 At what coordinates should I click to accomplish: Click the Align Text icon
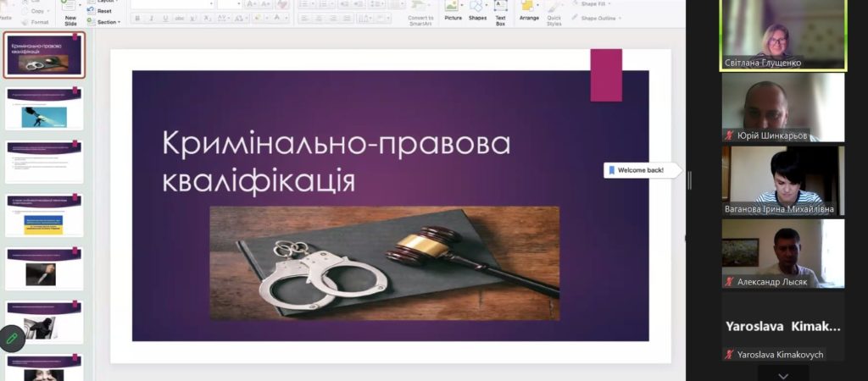click(x=384, y=19)
